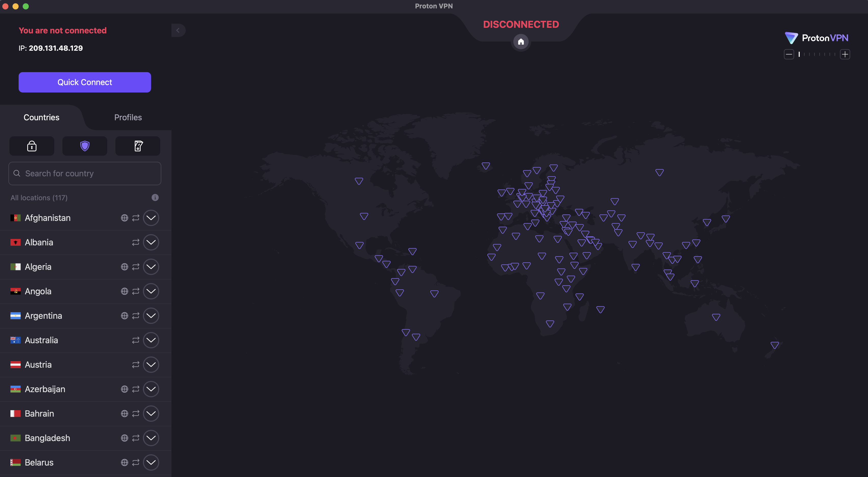
Task: Click the globe icon next to Bangladesh
Action: 124,438
